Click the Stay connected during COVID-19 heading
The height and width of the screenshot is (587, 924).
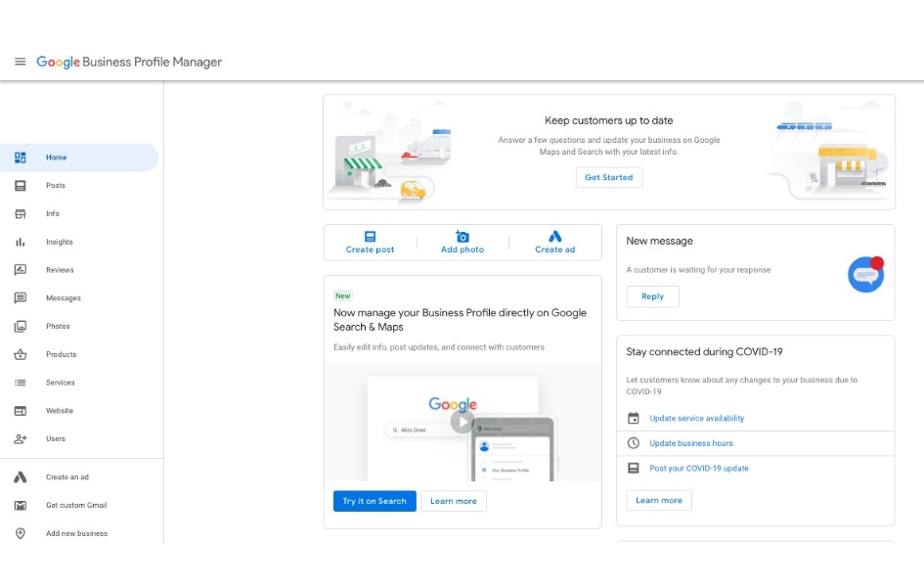coord(704,352)
